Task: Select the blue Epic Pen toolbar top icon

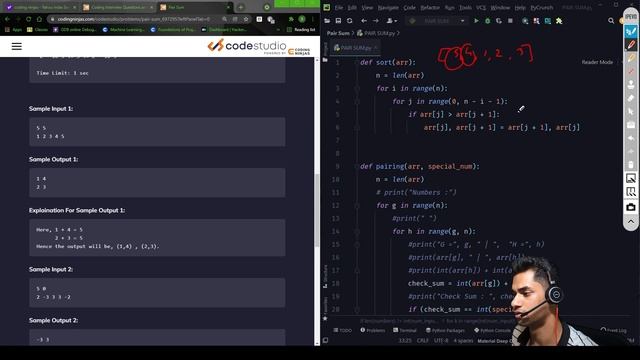Action: (x=631, y=31)
